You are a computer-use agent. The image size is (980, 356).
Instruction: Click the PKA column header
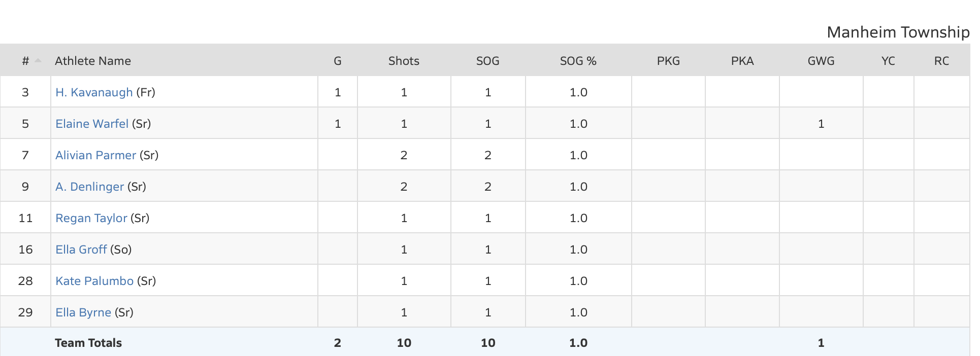point(742,61)
